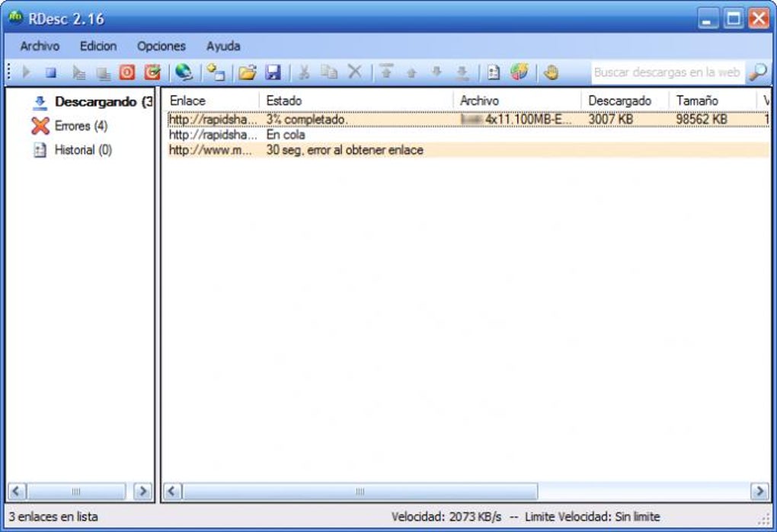Delete with the X toolbar icon
Screen dimensions: 777x532
[355, 72]
